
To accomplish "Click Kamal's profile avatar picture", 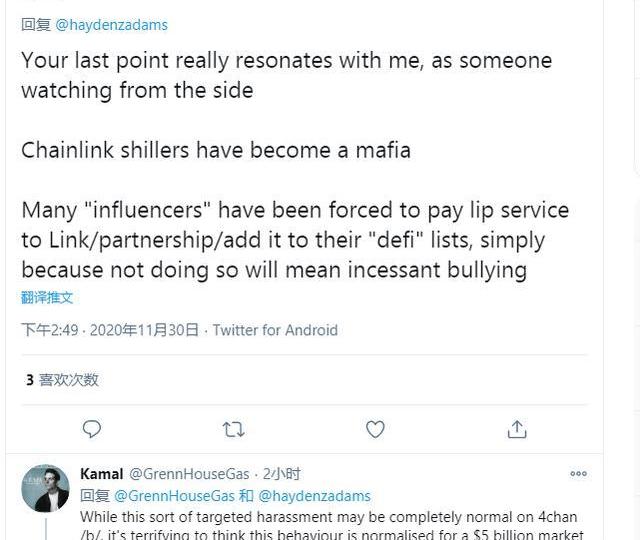I will [45, 489].
